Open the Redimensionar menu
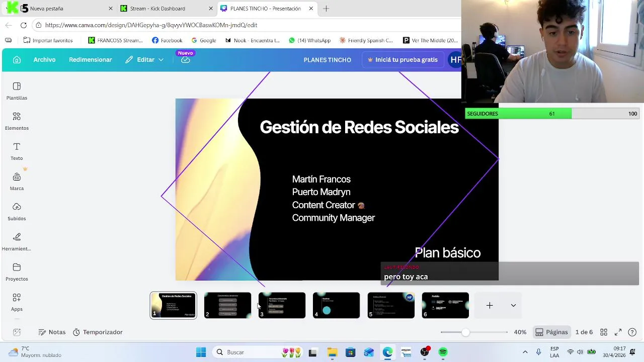This screenshot has height=362, width=644. tap(91, 60)
